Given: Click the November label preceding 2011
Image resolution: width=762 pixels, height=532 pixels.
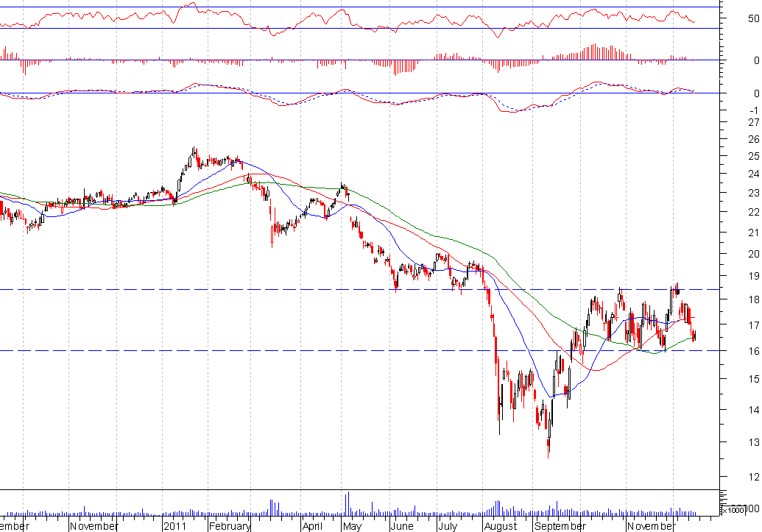Looking at the screenshot, I should tap(94, 526).
